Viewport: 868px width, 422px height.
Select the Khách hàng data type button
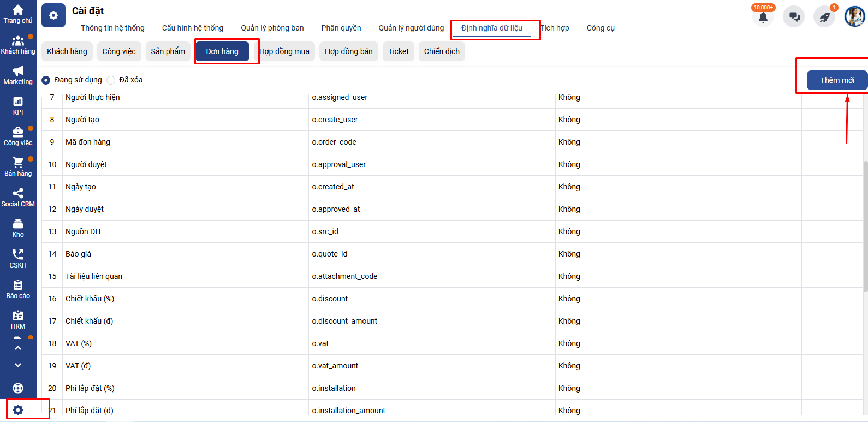67,51
